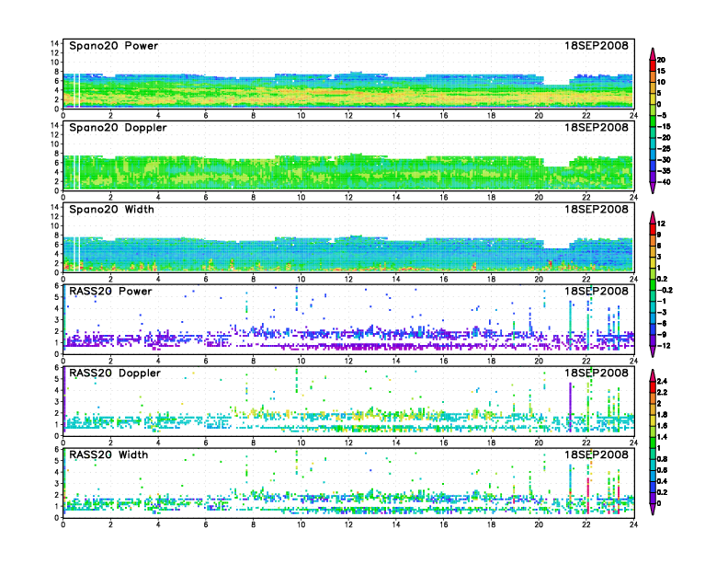Select 18SEP2008 date in RASS20 Width panel
Screen dimensions: 728x563
click(x=597, y=454)
